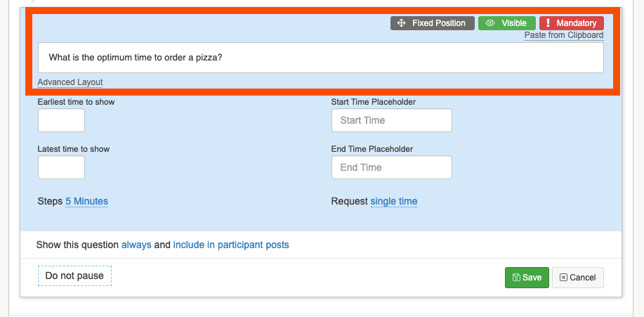Toggle the Fixed Position setting
Screen dimensions: 644x317
[433, 23]
